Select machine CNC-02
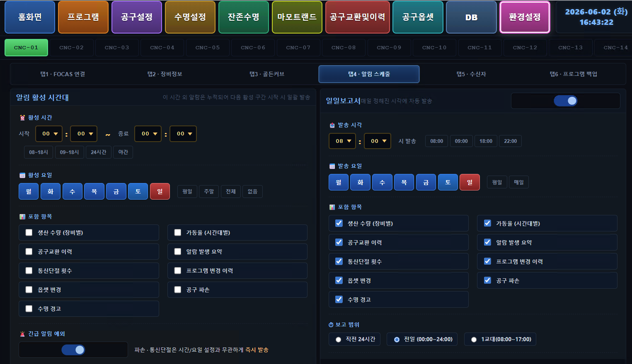632x364 pixels. click(71, 48)
